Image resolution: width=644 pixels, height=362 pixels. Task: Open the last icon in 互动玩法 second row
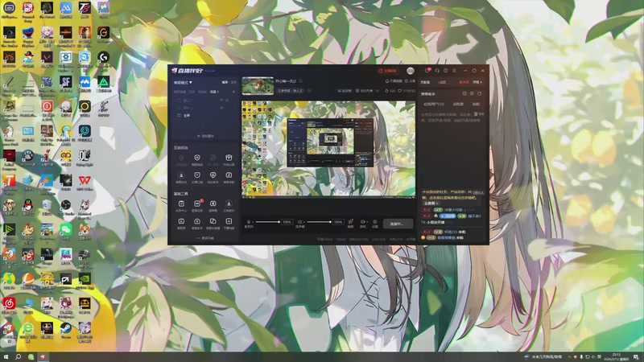[229, 175]
